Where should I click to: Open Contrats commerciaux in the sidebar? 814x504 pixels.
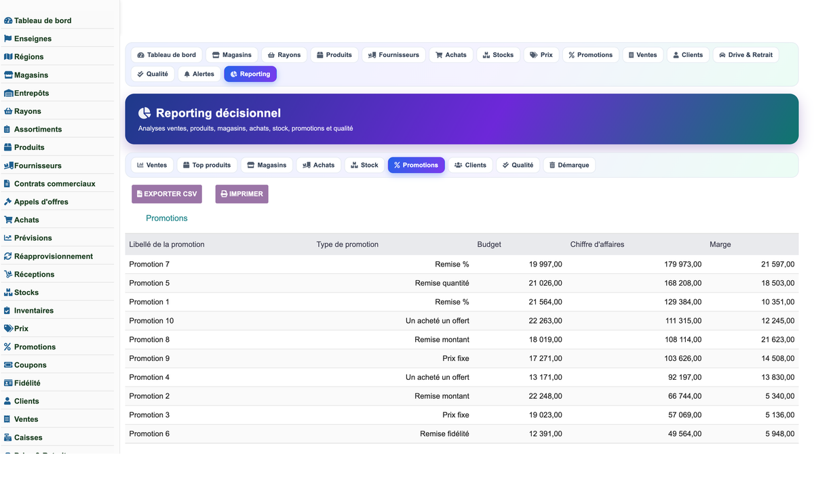(x=55, y=184)
